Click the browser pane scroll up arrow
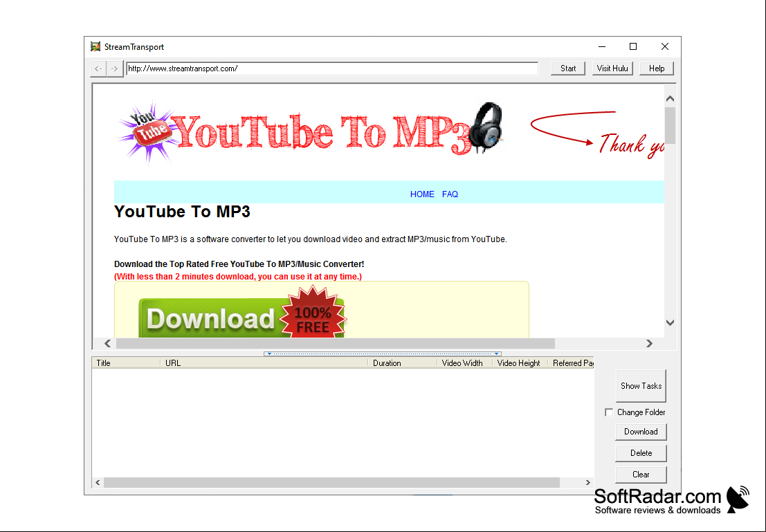This screenshot has width=766, height=532. click(671, 99)
